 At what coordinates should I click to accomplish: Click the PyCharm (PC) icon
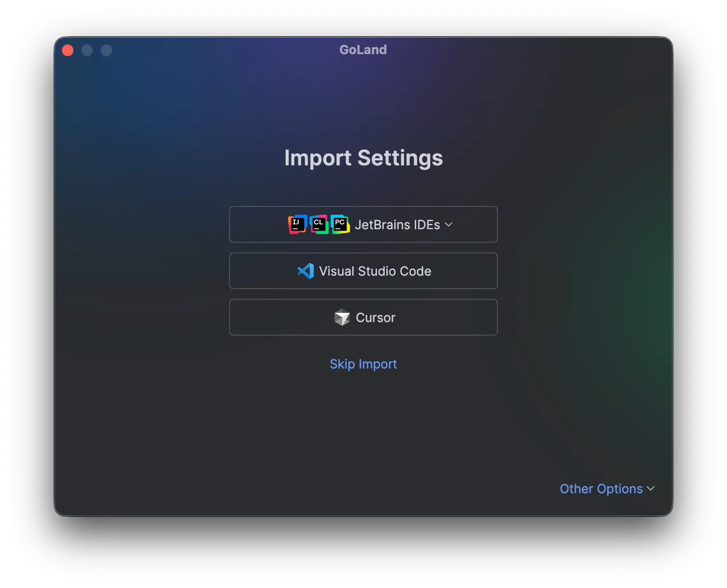pos(340,224)
